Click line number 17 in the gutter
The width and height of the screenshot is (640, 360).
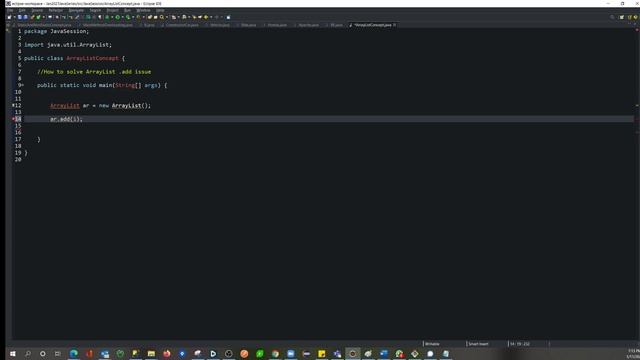[x=18, y=139]
